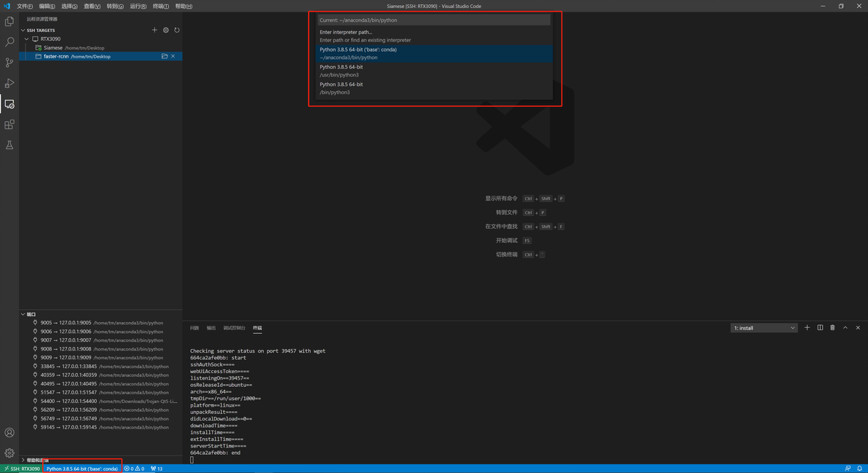Configure SSH targets with gear icon
Viewport: 868px width, 473px height.
(x=165, y=30)
